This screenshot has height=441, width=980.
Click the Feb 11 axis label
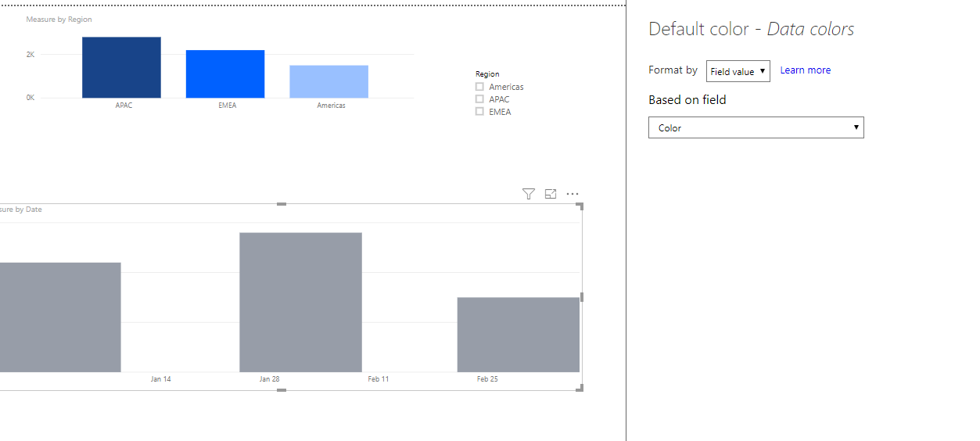coord(379,379)
